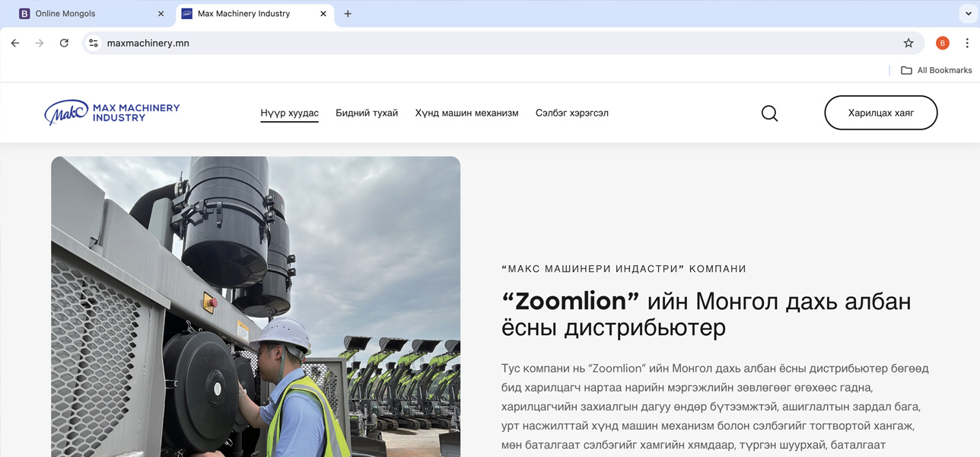Open the website search magnifier

point(769,113)
